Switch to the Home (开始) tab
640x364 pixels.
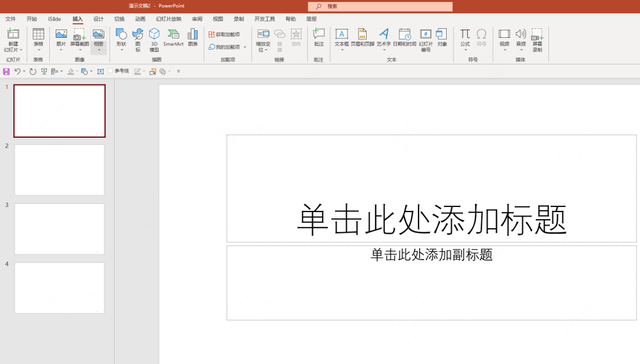coord(32,19)
